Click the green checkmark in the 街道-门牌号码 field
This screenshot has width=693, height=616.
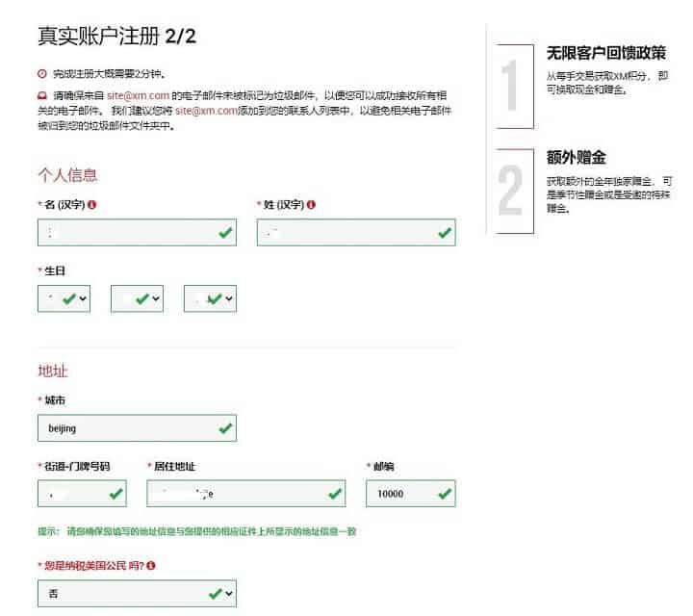115,493
